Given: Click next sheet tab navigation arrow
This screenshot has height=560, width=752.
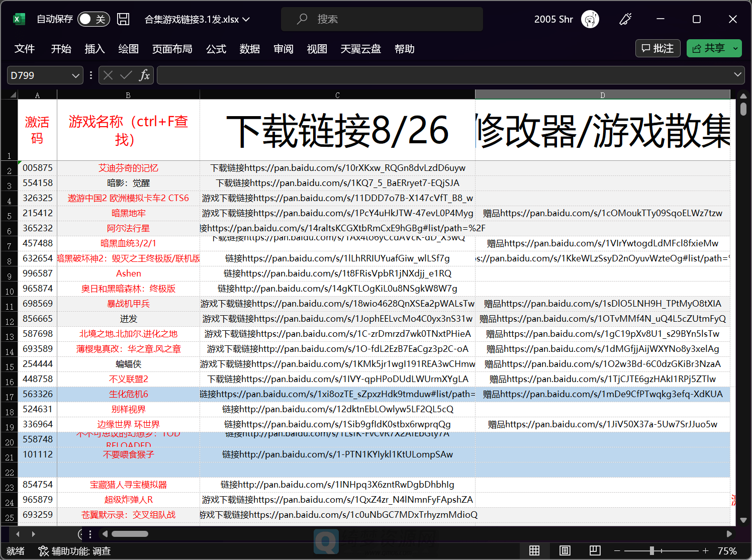Looking at the screenshot, I should pyautogui.click(x=33, y=534).
